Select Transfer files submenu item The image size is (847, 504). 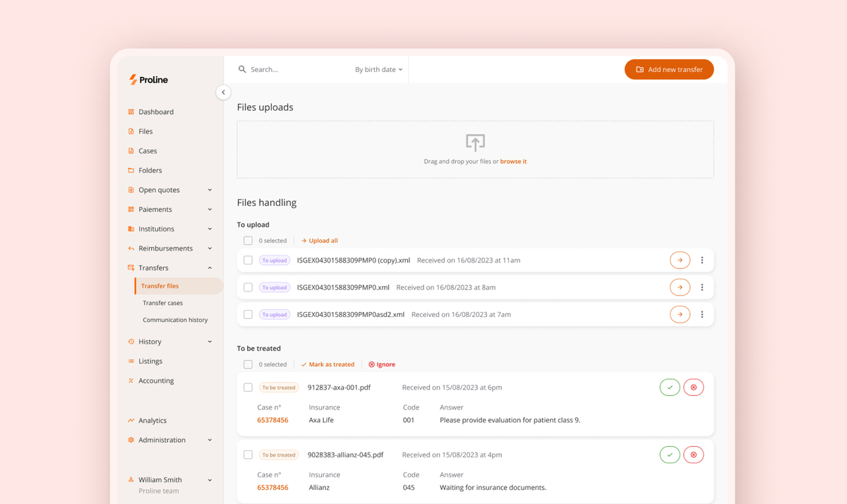coord(179,286)
